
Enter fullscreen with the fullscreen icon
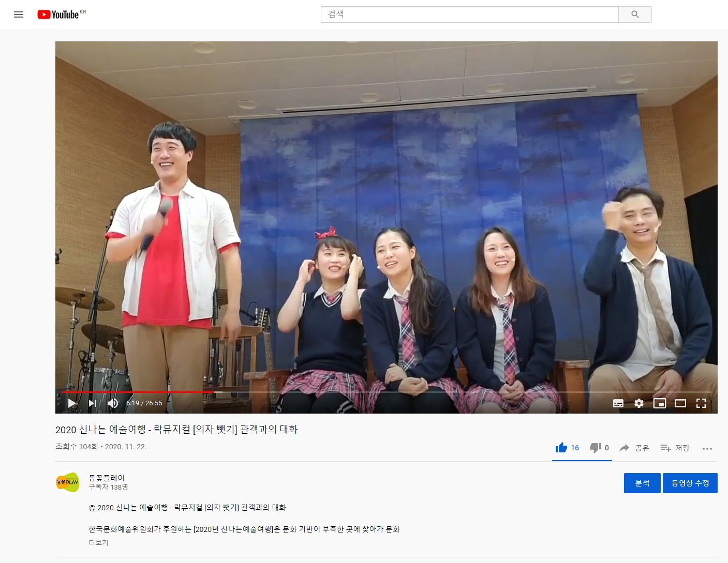pyautogui.click(x=702, y=403)
